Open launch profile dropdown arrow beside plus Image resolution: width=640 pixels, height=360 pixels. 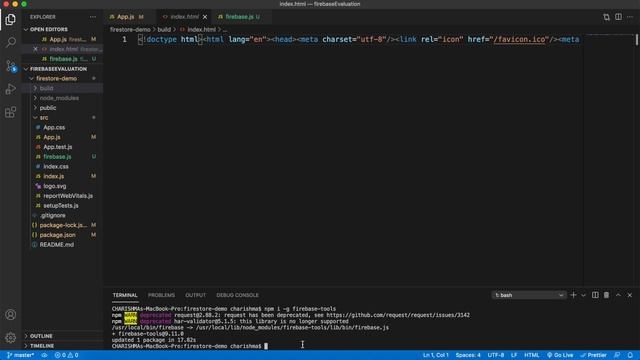[583, 295]
